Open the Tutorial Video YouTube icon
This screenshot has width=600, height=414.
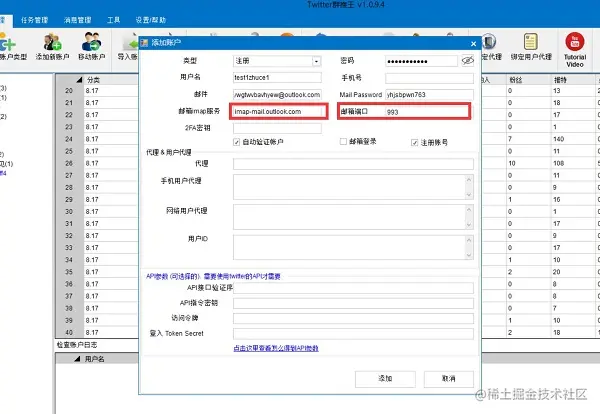click(x=574, y=50)
